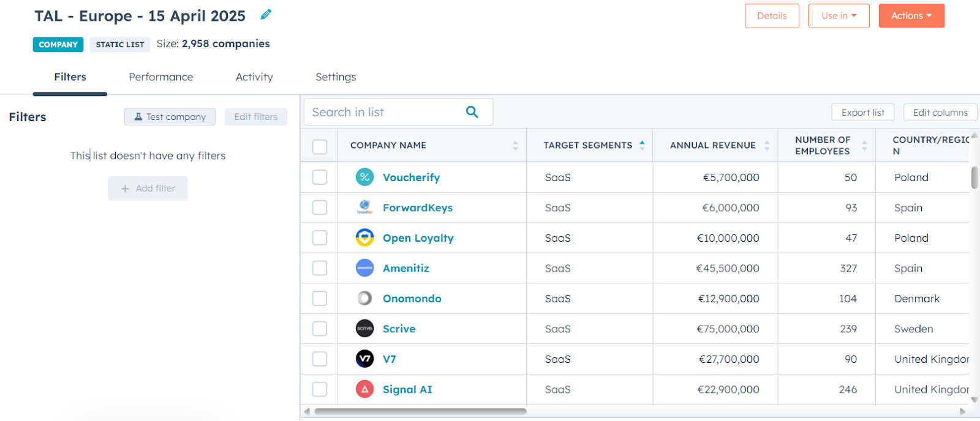Open the Voucherify company link
The image size is (980, 421).
point(411,177)
